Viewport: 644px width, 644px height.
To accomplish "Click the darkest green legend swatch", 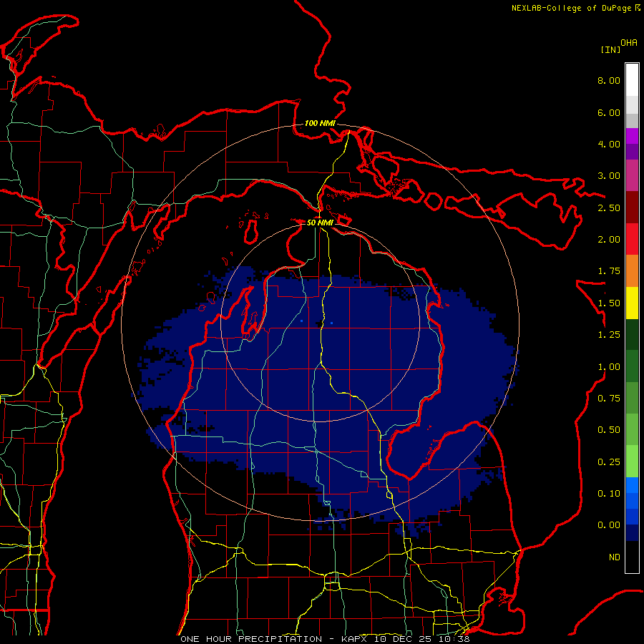I will [632, 335].
